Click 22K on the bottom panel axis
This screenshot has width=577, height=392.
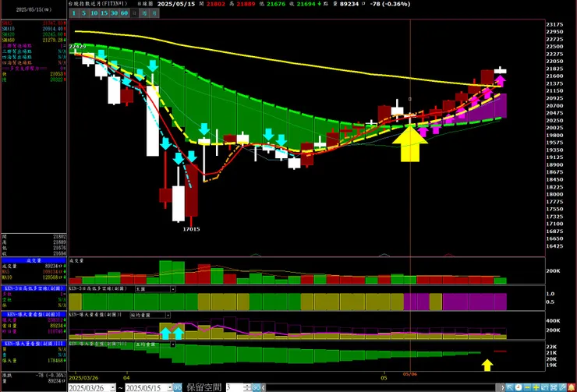click(x=551, y=347)
